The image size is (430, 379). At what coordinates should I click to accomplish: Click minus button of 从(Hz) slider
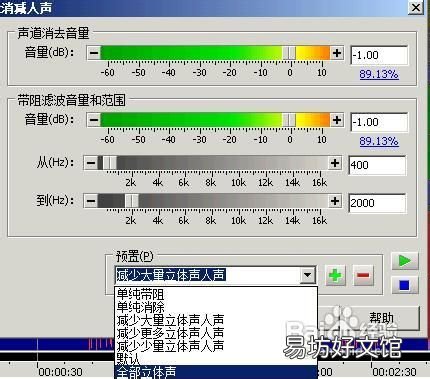click(x=91, y=163)
